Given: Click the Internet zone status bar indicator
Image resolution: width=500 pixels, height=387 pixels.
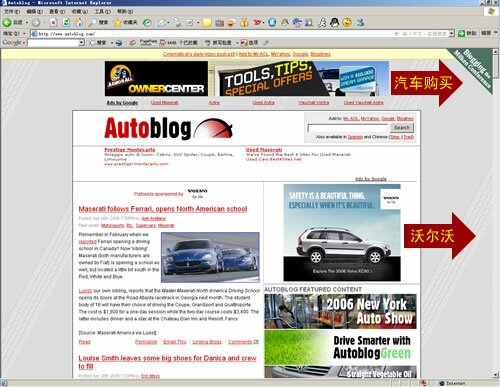Looking at the screenshot, I should (x=452, y=383).
